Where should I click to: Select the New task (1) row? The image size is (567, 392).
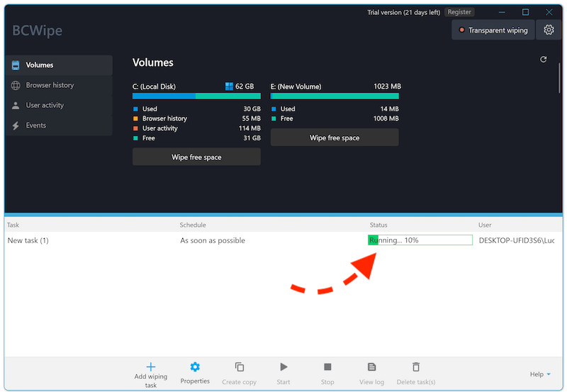pos(28,240)
